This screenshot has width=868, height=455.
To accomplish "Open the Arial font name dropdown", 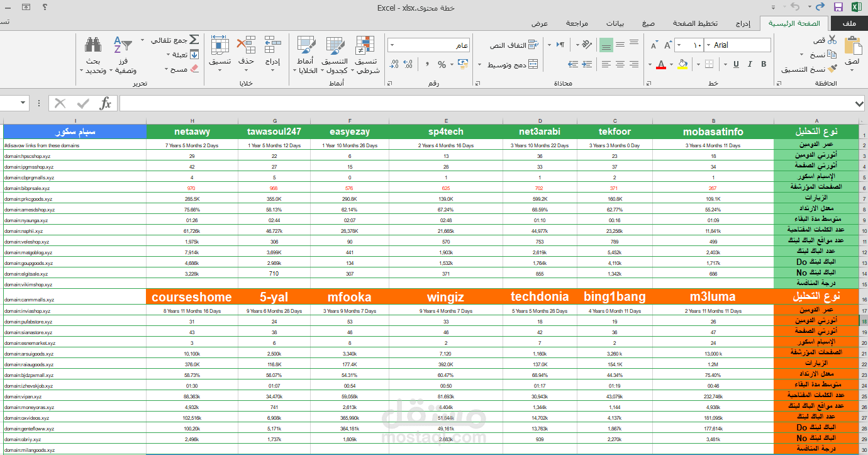I will click(x=708, y=45).
